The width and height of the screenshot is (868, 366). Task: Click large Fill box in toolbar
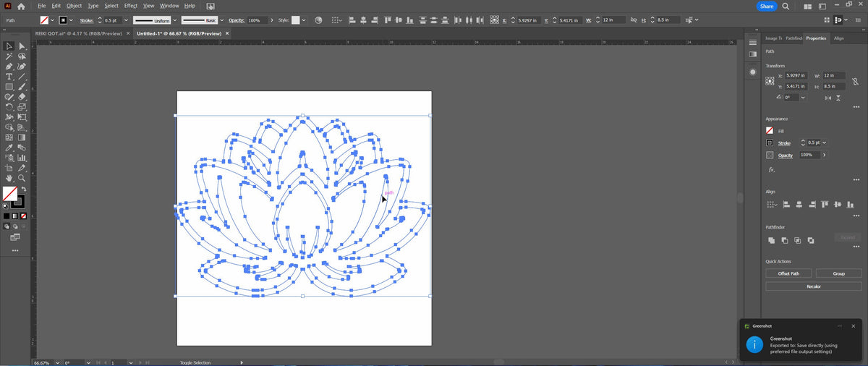pos(10,194)
